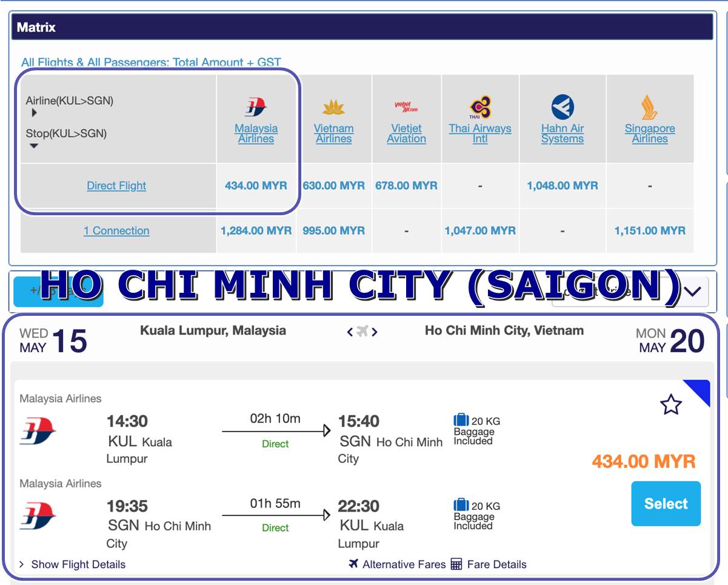Select 678.00 MYR Vietjet direct fare

(406, 186)
